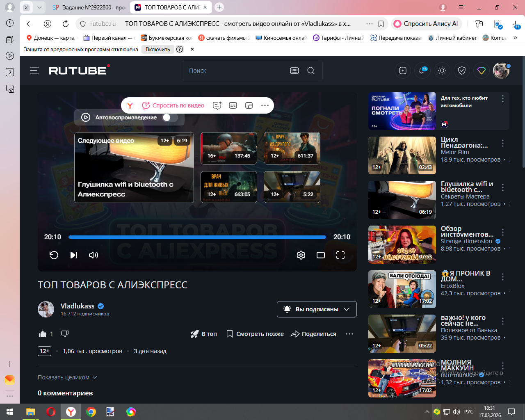Expand description with Показать целиком
This screenshot has height=420, width=525.
(67, 377)
